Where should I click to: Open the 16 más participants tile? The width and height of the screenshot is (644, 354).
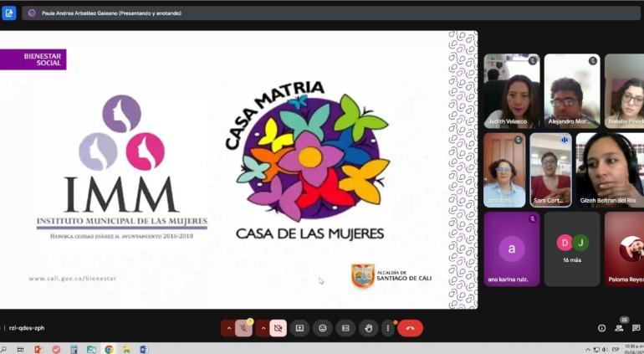pos(572,249)
